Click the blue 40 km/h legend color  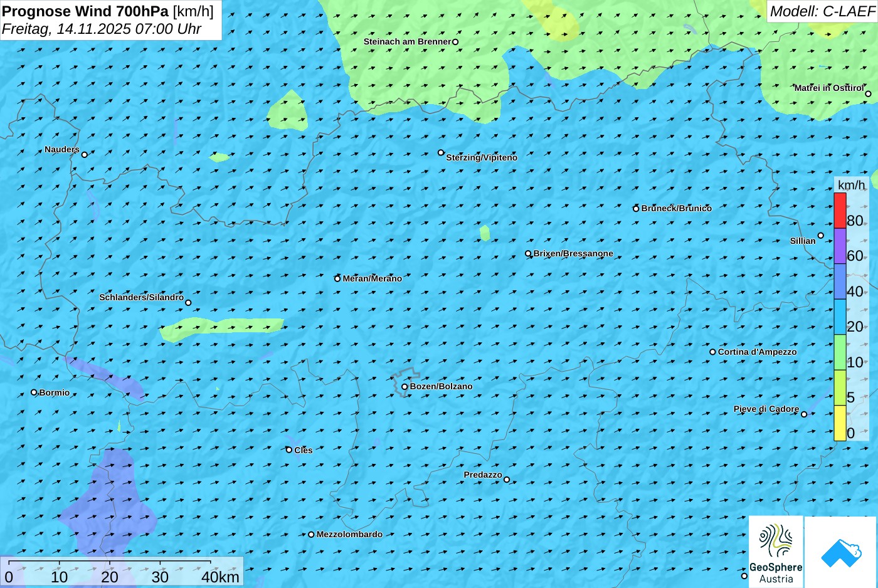840,281
